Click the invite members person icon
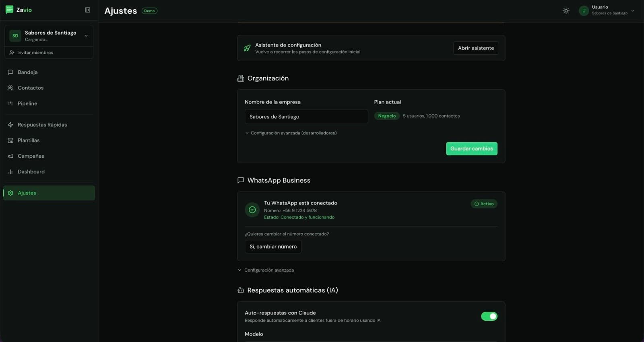Viewport: 644px width, 342px height. 12,53
